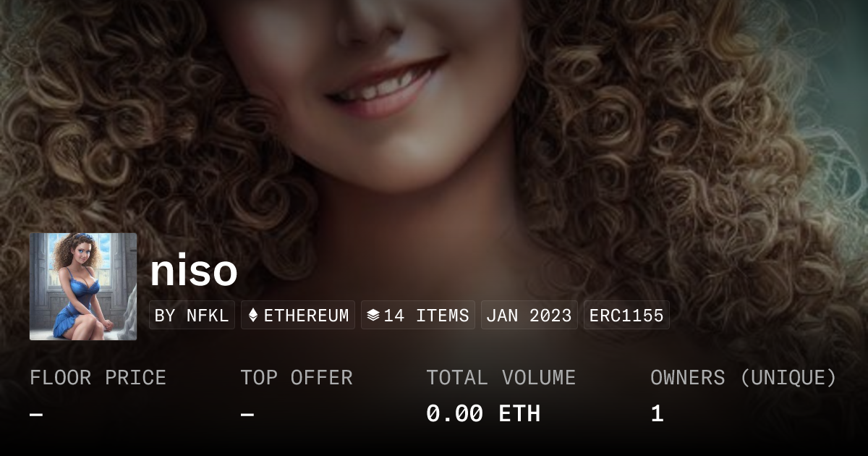Click the unique owners count 1
This screenshot has height=456, width=868.
[657, 414]
